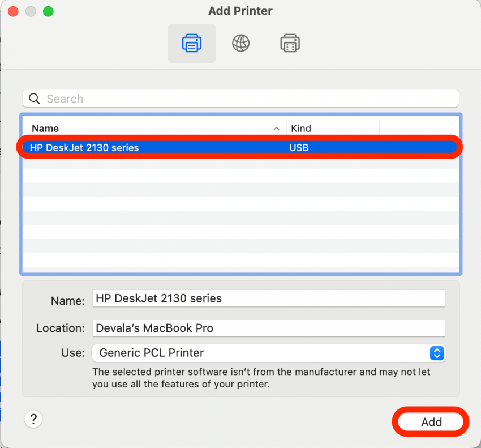Edit the printer Location field
The width and height of the screenshot is (481, 448).
269,328
